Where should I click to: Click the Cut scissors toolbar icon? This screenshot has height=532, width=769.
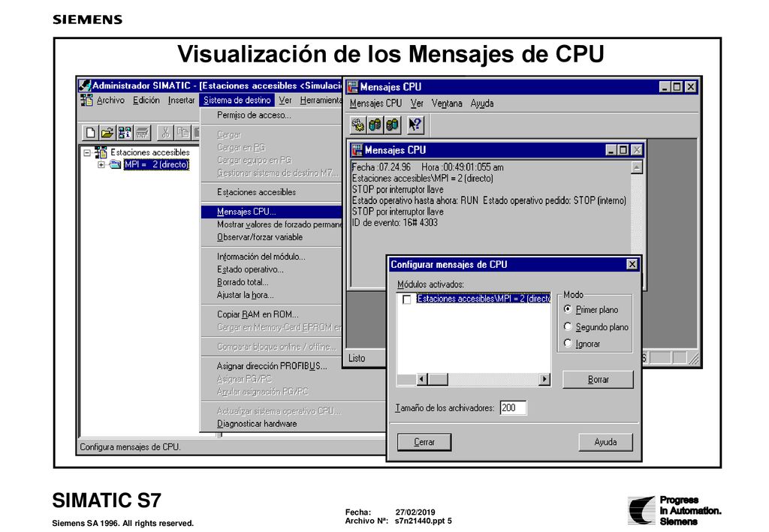[166, 133]
